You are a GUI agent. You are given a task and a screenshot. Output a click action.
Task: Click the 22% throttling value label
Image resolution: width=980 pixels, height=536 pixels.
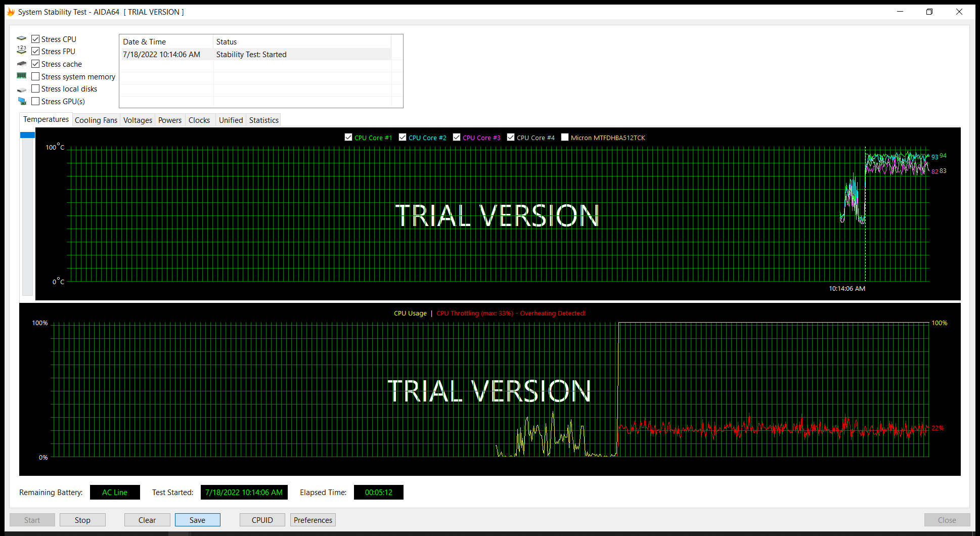pos(938,428)
